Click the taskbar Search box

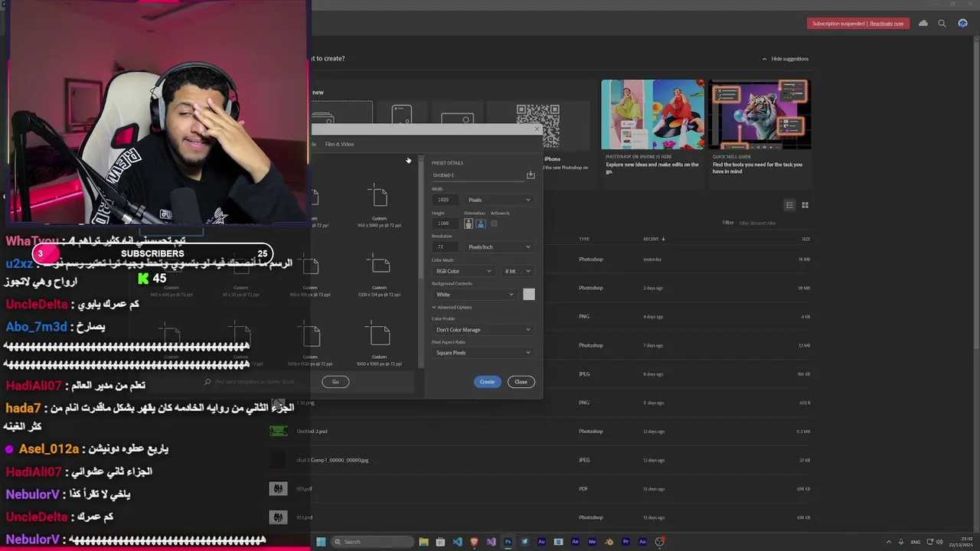click(371, 542)
